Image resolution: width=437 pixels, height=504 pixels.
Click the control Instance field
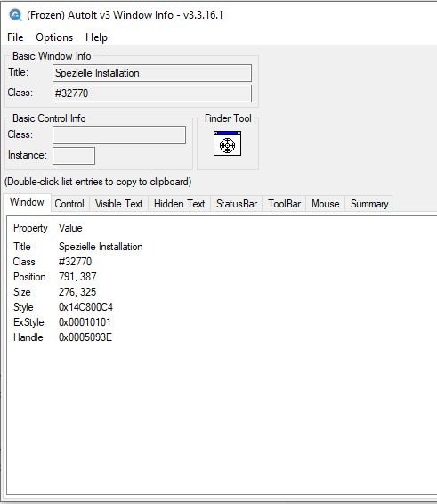(x=74, y=156)
